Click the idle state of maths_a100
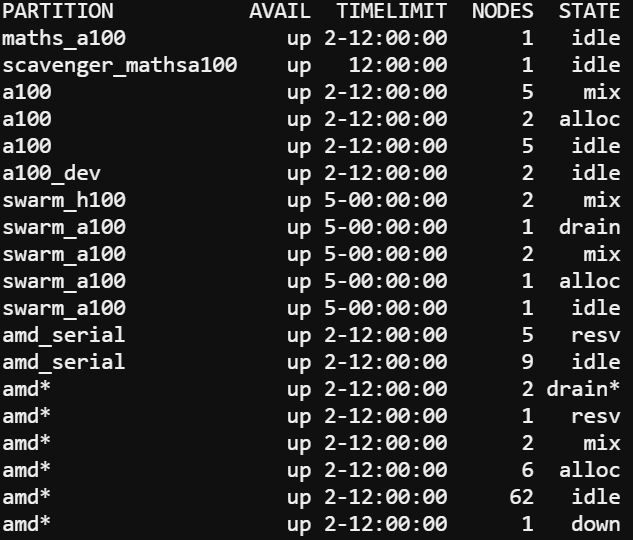633x540 pixels. [596, 39]
